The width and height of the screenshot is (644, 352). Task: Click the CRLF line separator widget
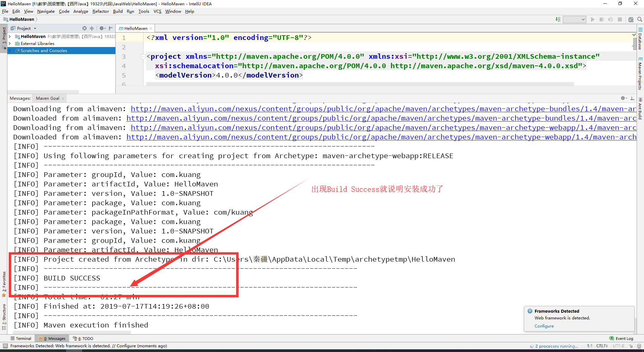[x=602, y=346]
